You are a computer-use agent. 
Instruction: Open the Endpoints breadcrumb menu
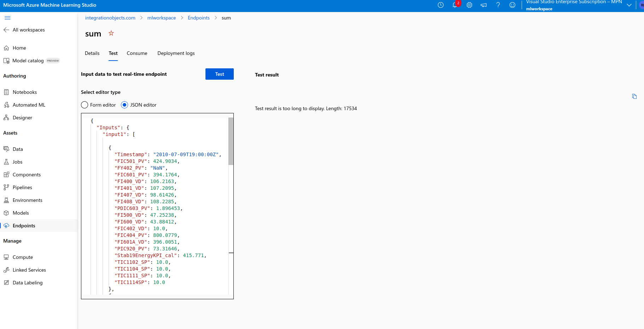pyautogui.click(x=198, y=18)
